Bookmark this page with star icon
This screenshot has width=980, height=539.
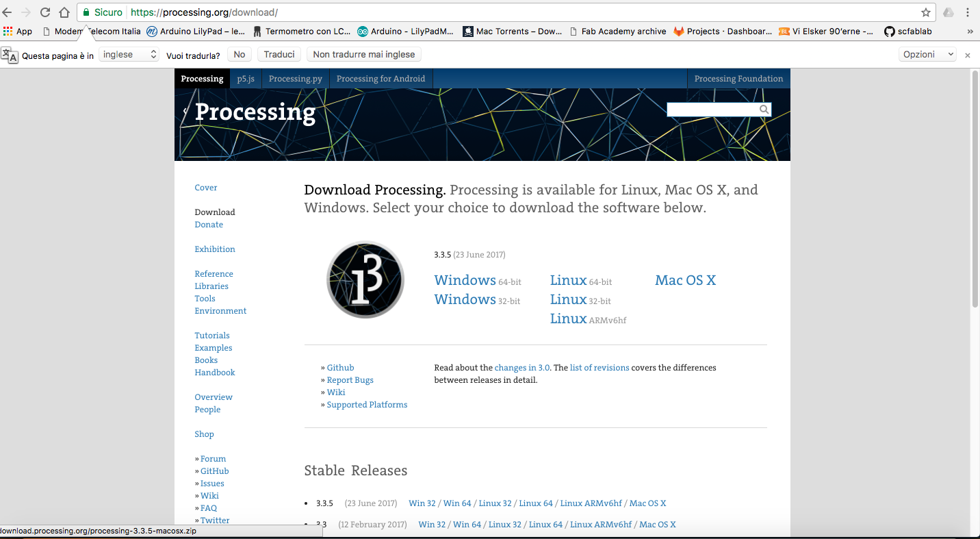click(926, 12)
